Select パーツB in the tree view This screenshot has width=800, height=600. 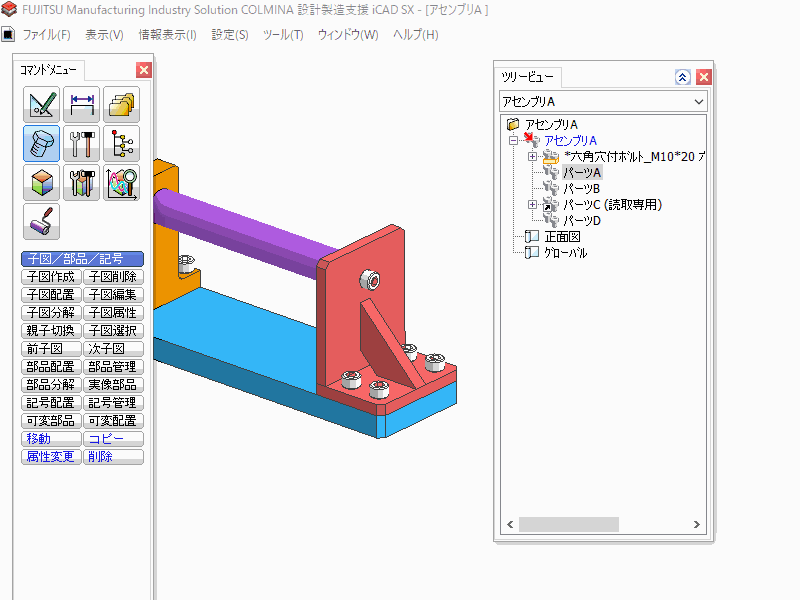pyautogui.click(x=581, y=189)
